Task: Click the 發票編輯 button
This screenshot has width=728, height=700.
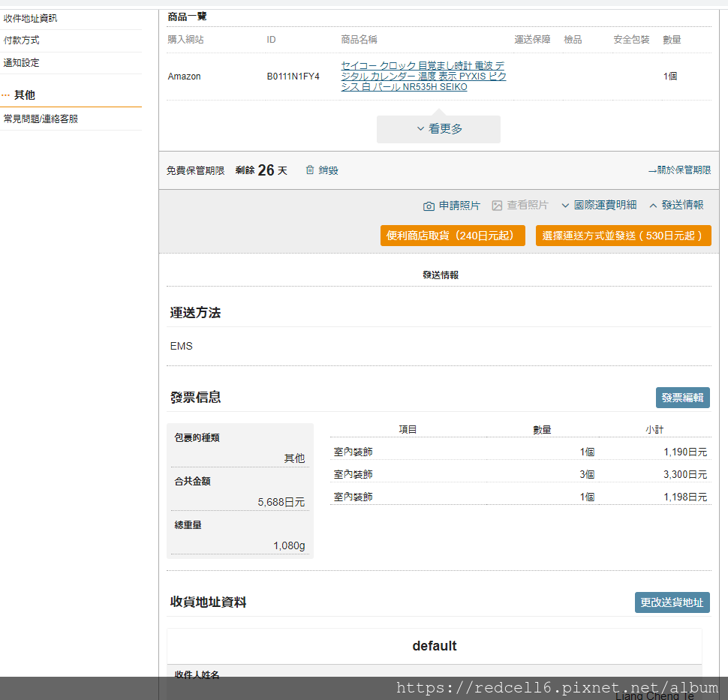Action: pyautogui.click(x=682, y=398)
